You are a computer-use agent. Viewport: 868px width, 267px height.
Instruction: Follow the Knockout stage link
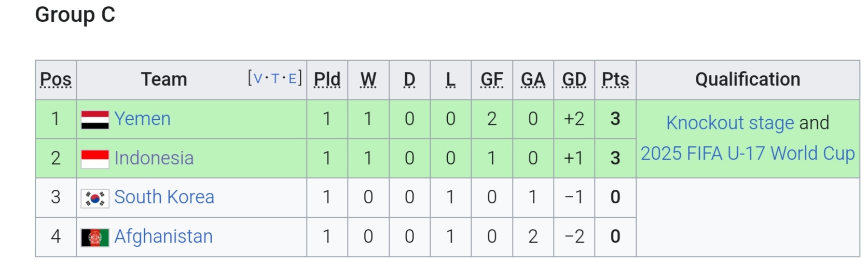pos(730,123)
